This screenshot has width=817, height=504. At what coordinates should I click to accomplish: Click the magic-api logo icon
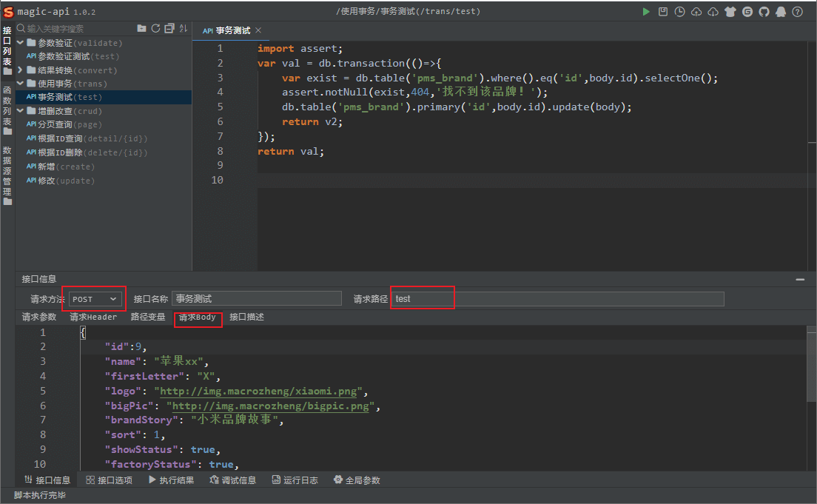coord(8,11)
